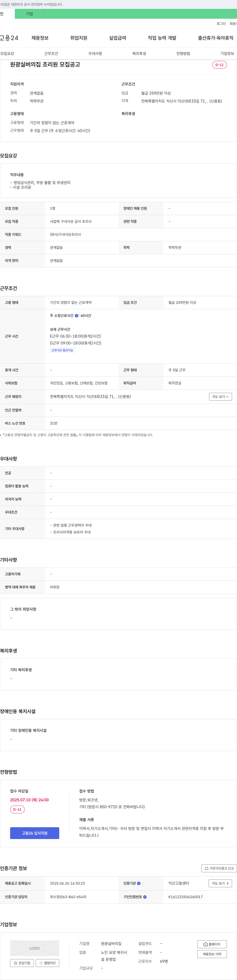Jump to the 전형방법 section tab
Viewport: 237px width, 980px height.
point(183,54)
